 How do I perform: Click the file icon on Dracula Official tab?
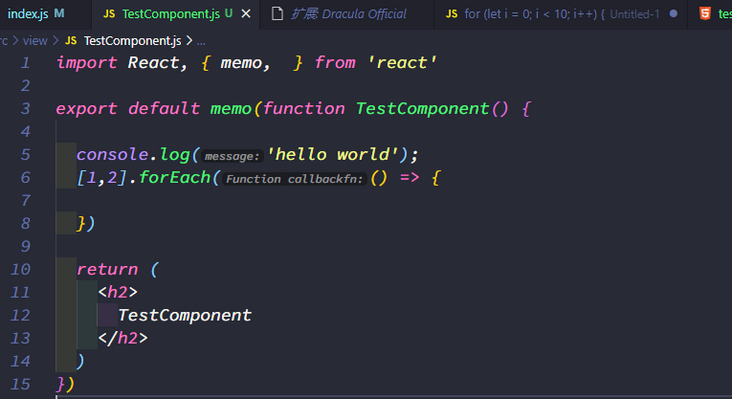click(277, 14)
